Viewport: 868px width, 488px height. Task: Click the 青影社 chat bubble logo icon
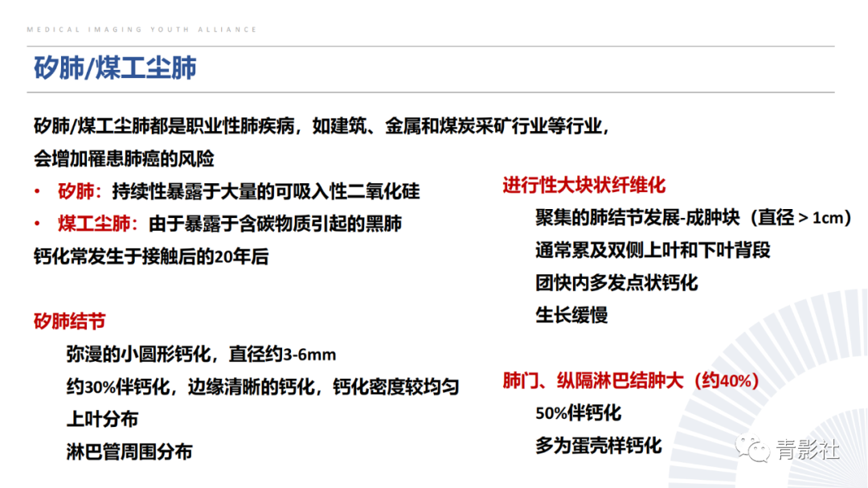(x=751, y=447)
